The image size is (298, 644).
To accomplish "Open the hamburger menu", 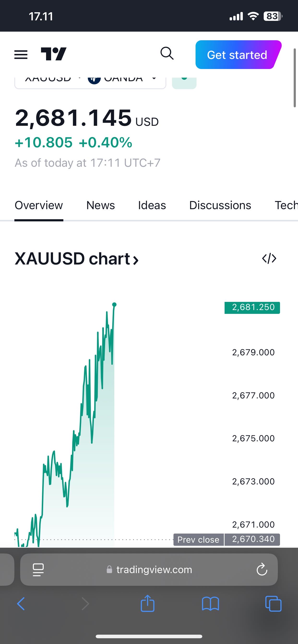I will click(x=21, y=54).
